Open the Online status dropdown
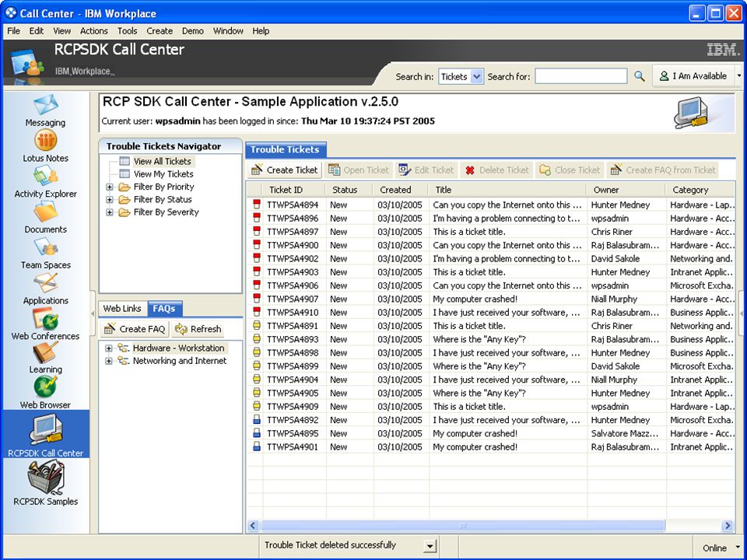The height and width of the screenshot is (560, 747). coord(738,548)
